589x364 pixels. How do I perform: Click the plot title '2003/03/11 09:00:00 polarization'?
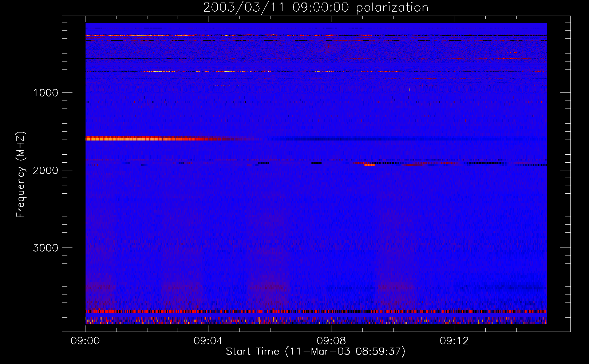click(316, 8)
